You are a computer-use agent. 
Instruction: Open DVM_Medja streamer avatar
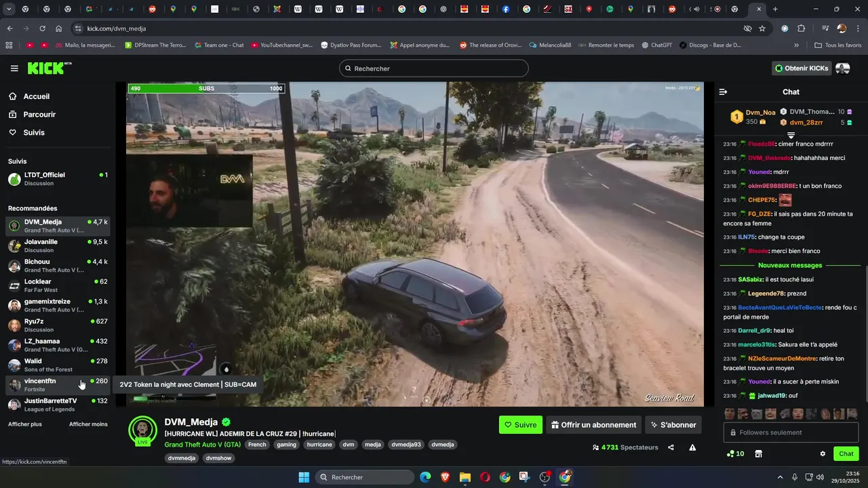click(x=142, y=430)
